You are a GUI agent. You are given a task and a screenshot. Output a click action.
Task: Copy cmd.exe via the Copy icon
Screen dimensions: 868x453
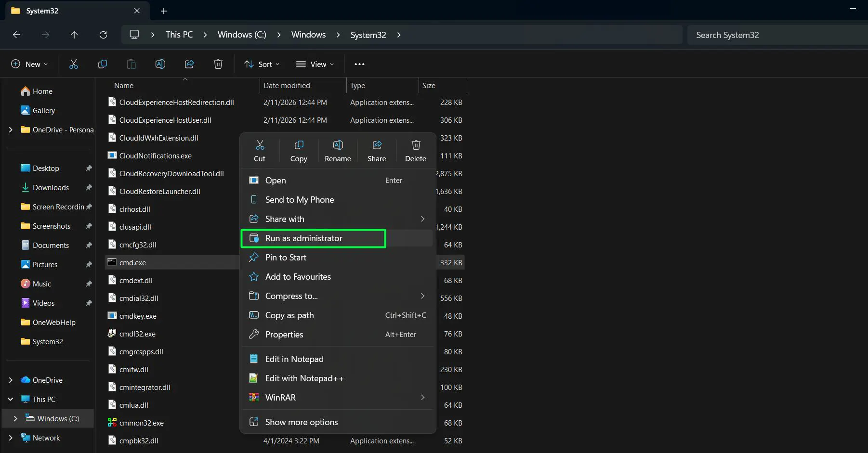(299, 150)
